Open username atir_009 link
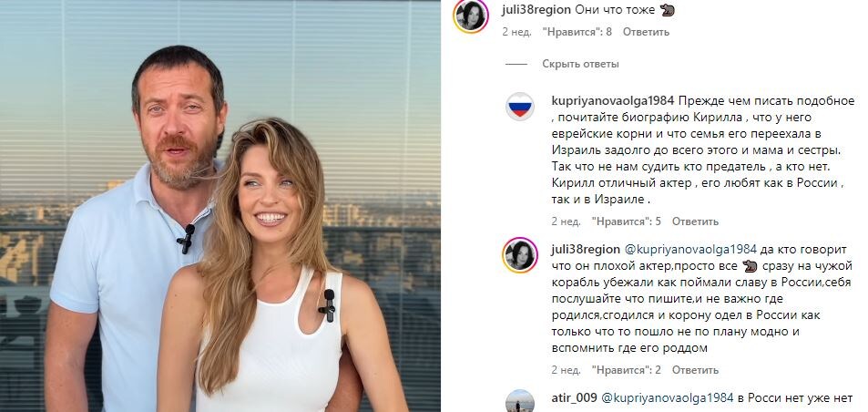This screenshot has height=412, width=868. pyautogui.click(x=574, y=397)
